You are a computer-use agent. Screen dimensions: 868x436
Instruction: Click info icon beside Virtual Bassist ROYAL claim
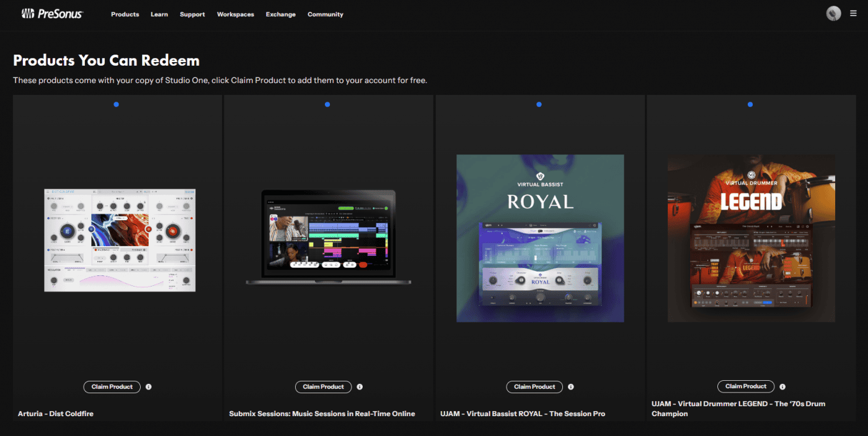(571, 387)
